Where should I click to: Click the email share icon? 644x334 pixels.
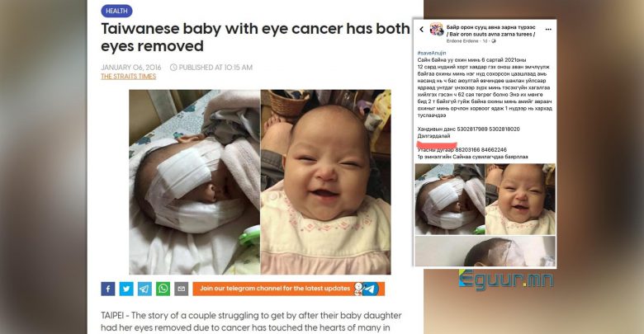tap(181, 289)
